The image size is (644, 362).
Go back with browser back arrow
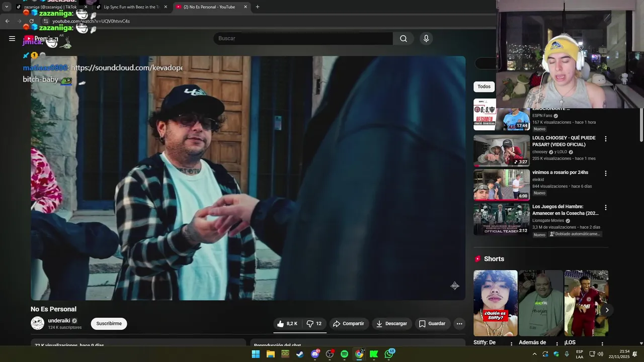[x=7, y=21]
